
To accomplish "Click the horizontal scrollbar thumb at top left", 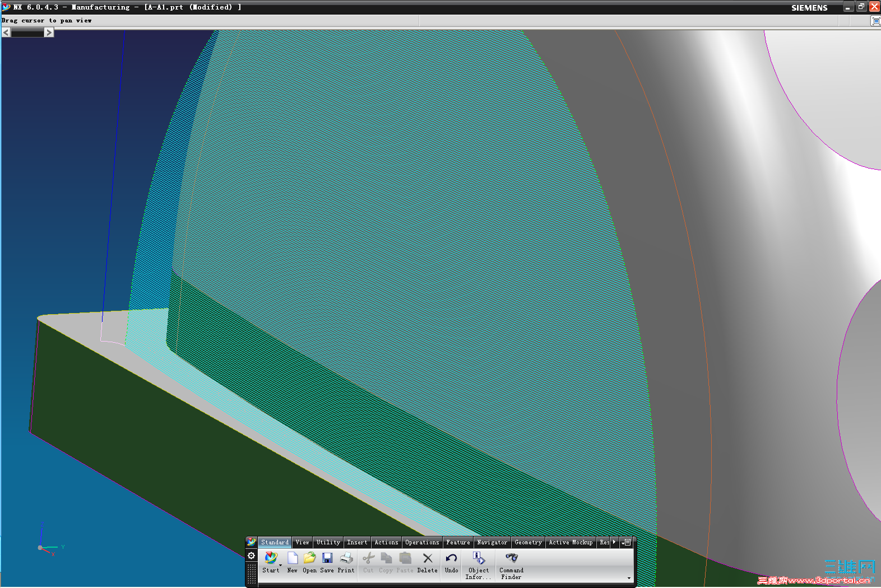I will click(x=27, y=33).
